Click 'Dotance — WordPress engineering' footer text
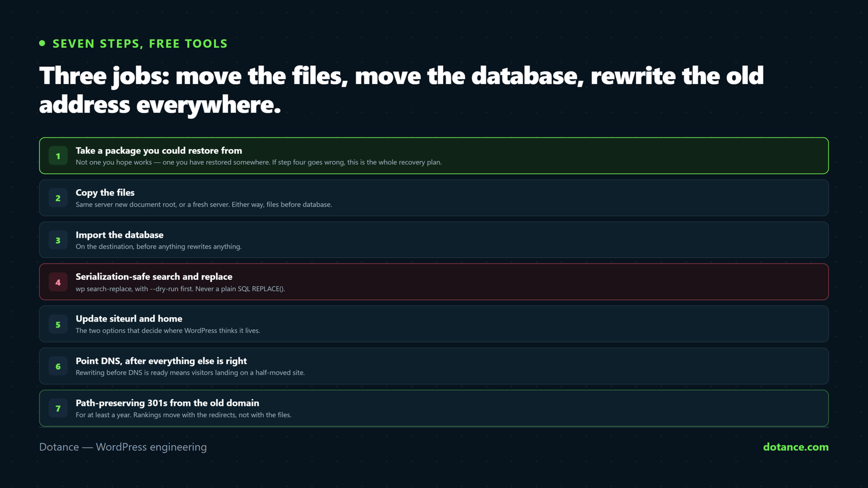The image size is (868, 488). pyautogui.click(x=123, y=447)
